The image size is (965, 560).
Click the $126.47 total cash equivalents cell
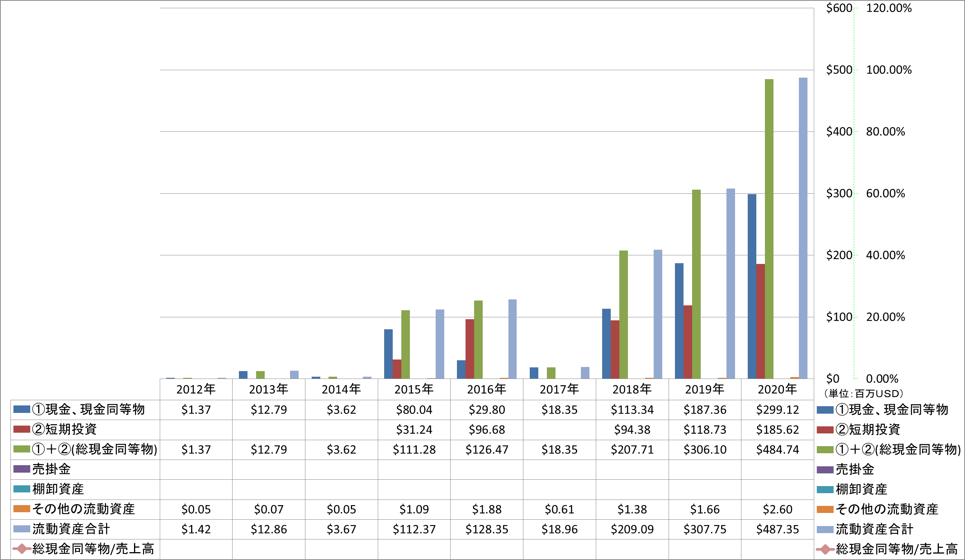pyautogui.click(x=487, y=450)
